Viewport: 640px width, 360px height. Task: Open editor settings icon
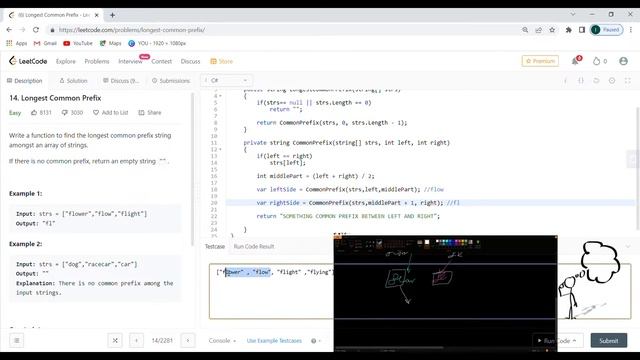[612, 81]
